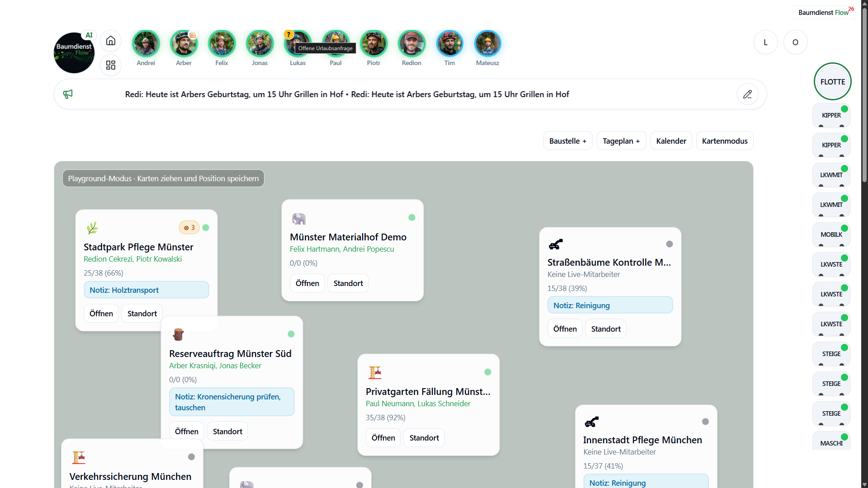Click the Baumdienst Flow round logo
The height and width of the screenshot is (488, 868).
click(74, 53)
